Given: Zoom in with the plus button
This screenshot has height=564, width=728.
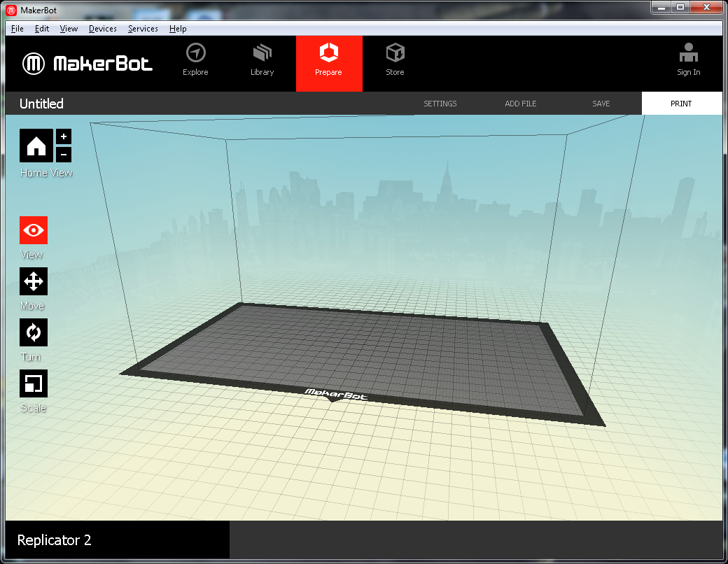Looking at the screenshot, I should [x=64, y=136].
